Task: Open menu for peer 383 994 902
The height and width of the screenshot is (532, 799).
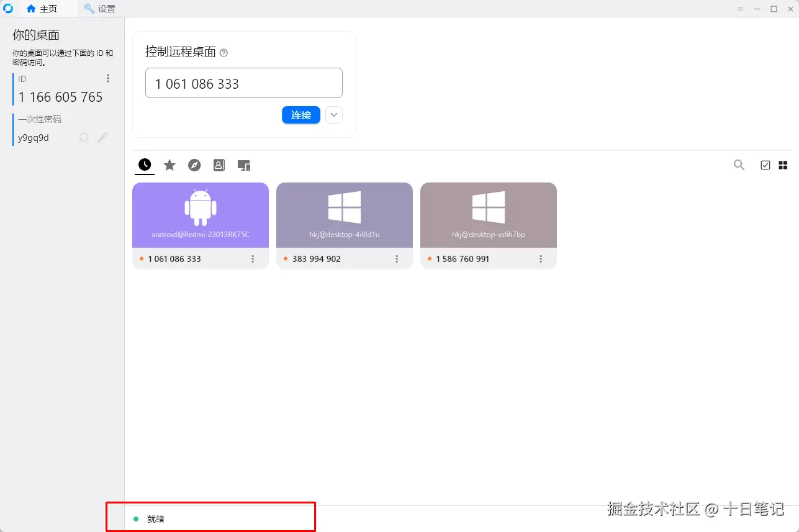Action: (x=397, y=259)
